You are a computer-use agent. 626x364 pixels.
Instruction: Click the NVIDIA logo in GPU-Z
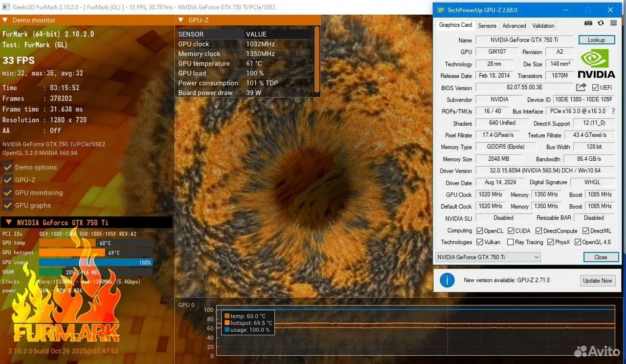coord(596,63)
